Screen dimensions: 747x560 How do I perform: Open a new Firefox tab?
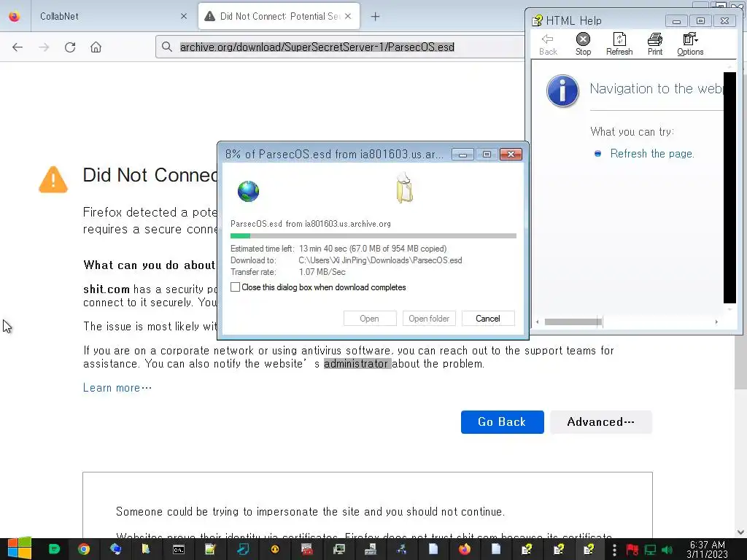[376, 17]
